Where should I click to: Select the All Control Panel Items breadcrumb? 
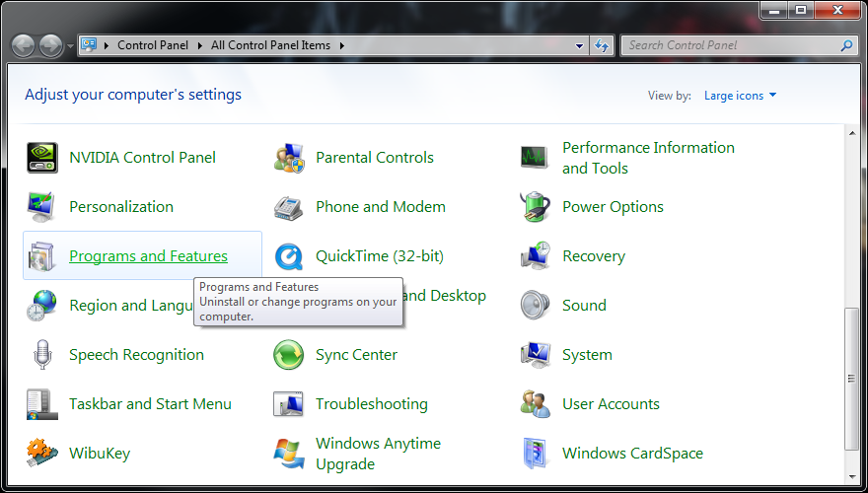[x=271, y=45]
